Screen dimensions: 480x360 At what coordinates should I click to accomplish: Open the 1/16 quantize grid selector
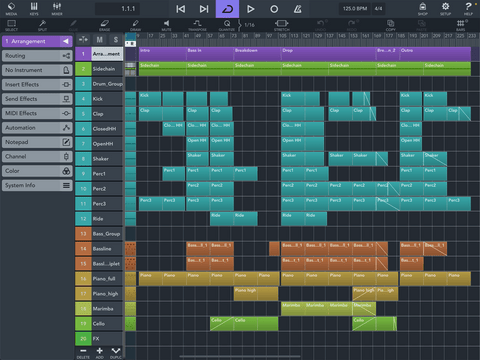249,25
